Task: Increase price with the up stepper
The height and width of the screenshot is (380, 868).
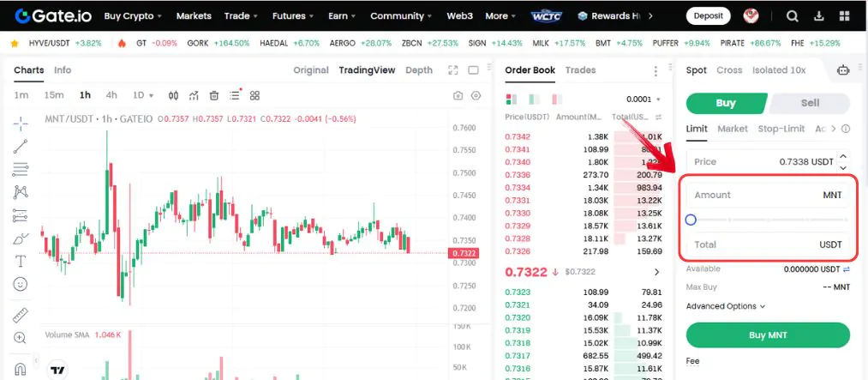Action: pos(843,157)
